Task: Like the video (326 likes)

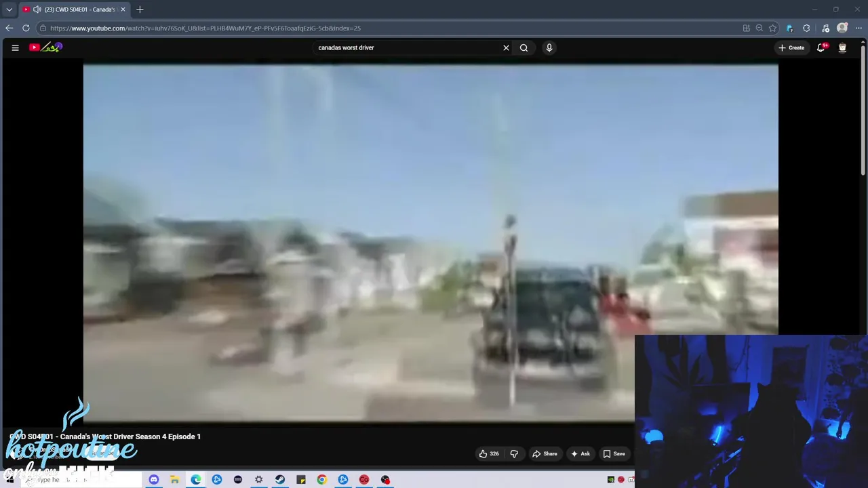Action: (x=489, y=453)
